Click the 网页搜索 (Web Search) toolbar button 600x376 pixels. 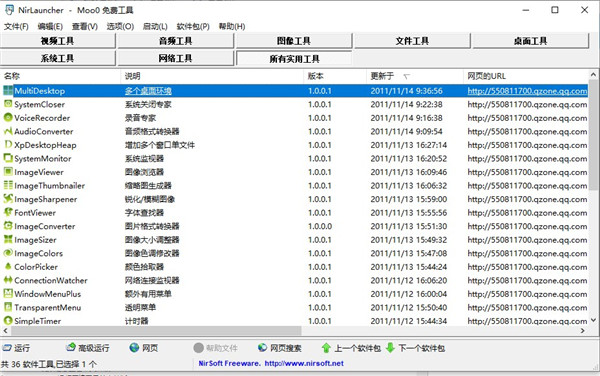(x=279, y=348)
